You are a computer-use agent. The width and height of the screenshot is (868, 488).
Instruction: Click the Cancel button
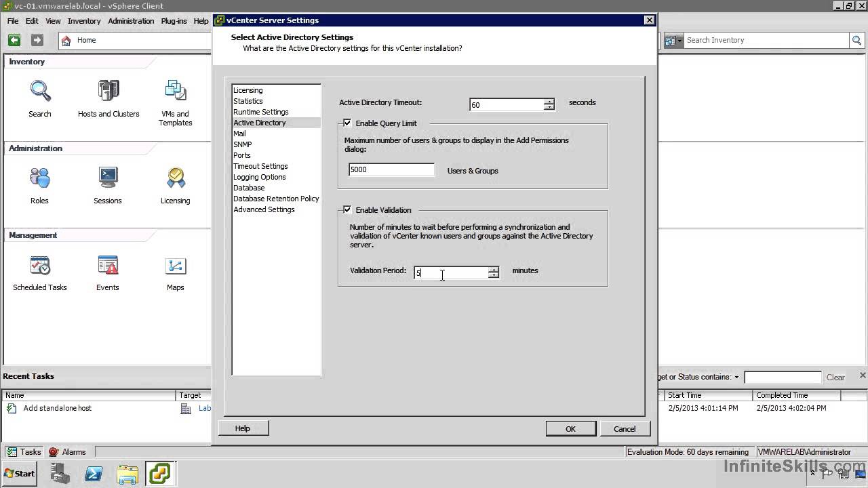625,428
